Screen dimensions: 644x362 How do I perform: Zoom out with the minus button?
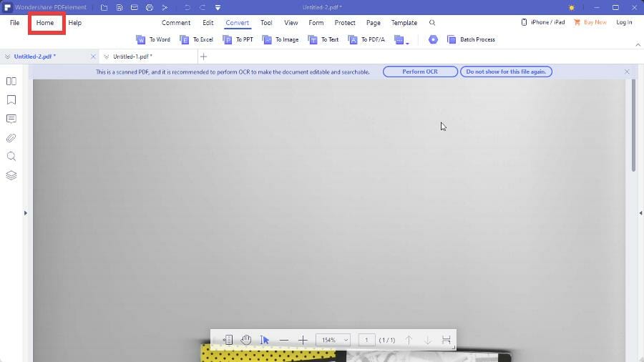point(284,341)
